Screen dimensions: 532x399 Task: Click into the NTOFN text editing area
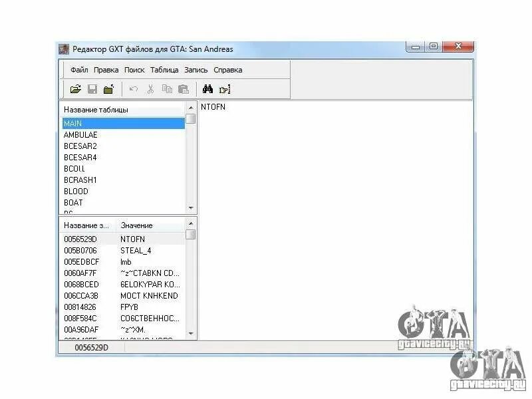[x=335, y=221]
